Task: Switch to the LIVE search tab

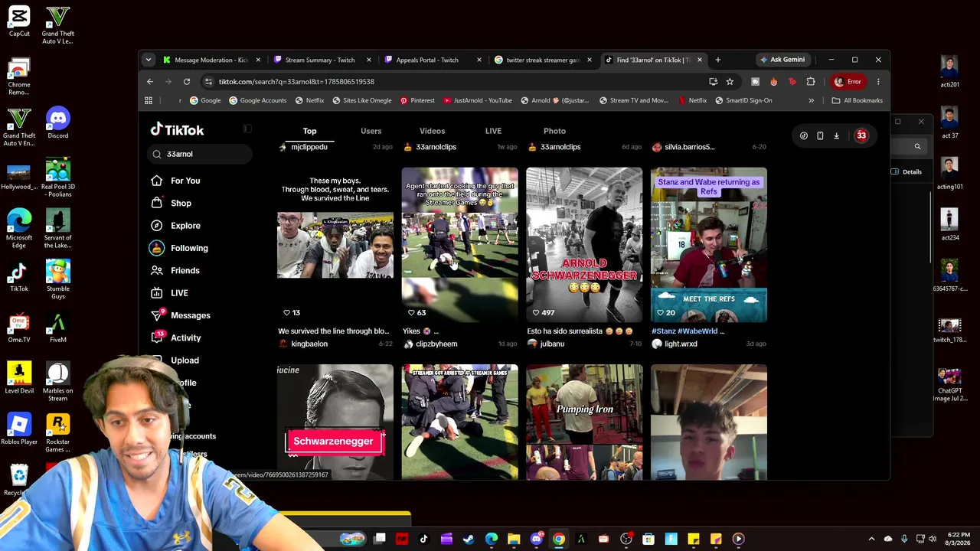Action: coord(493,131)
